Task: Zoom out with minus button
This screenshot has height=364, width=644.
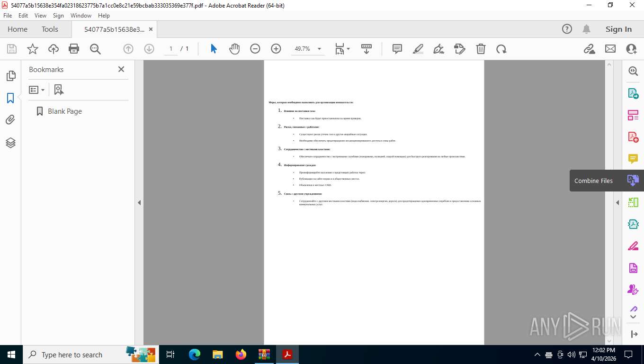Action: pos(255,49)
